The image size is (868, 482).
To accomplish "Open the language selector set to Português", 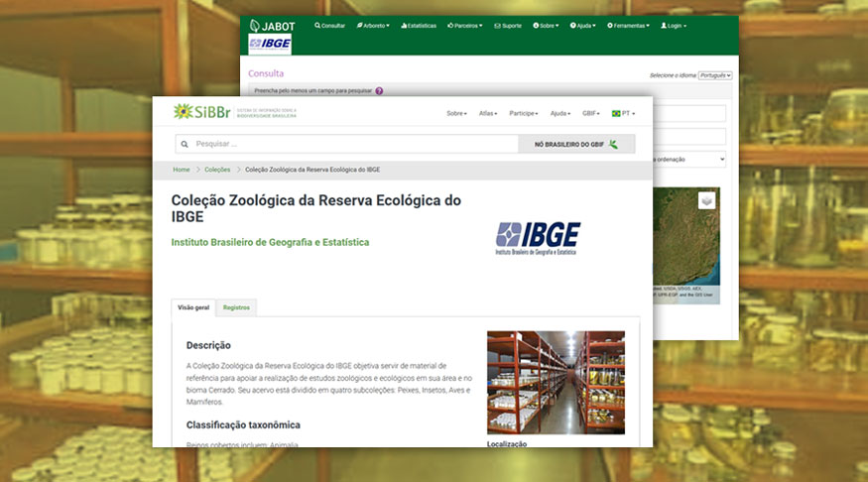I will (x=714, y=75).
